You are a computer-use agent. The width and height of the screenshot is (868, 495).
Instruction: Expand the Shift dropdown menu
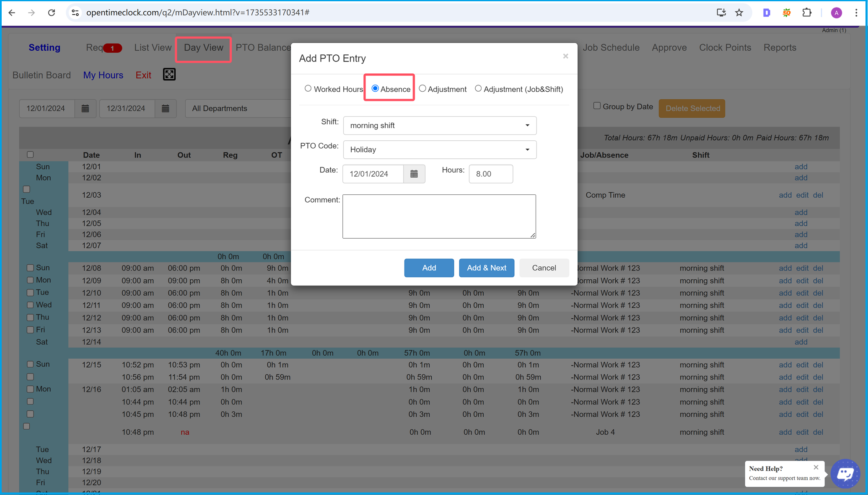tap(439, 125)
